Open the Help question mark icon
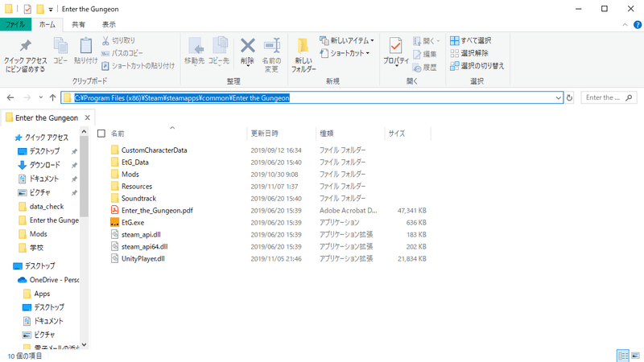Viewport: 644px width, 362px height. 638,25
